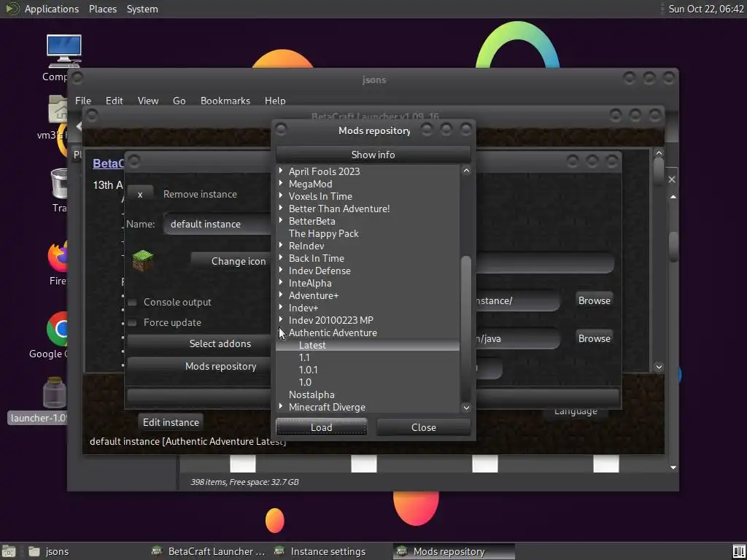The width and height of the screenshot is (747, 560).
Task: Click the launcher jar file icon
Action: [54, 393]
